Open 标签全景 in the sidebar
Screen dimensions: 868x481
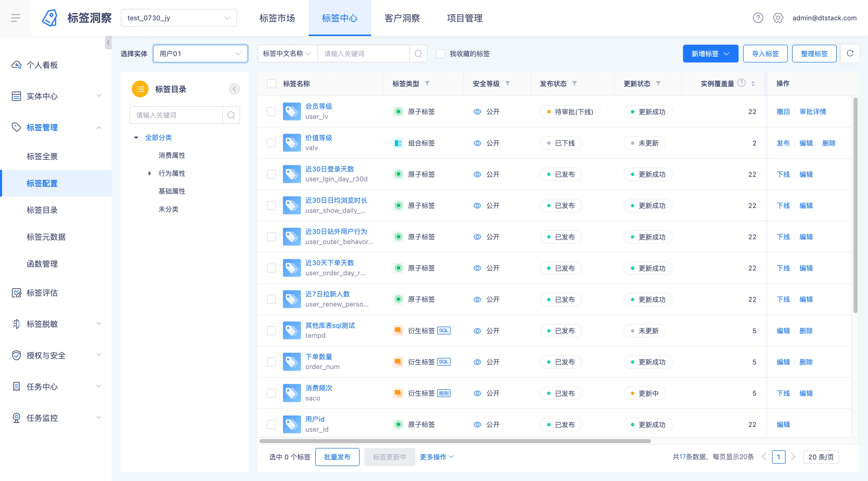(x=42, y=156)
